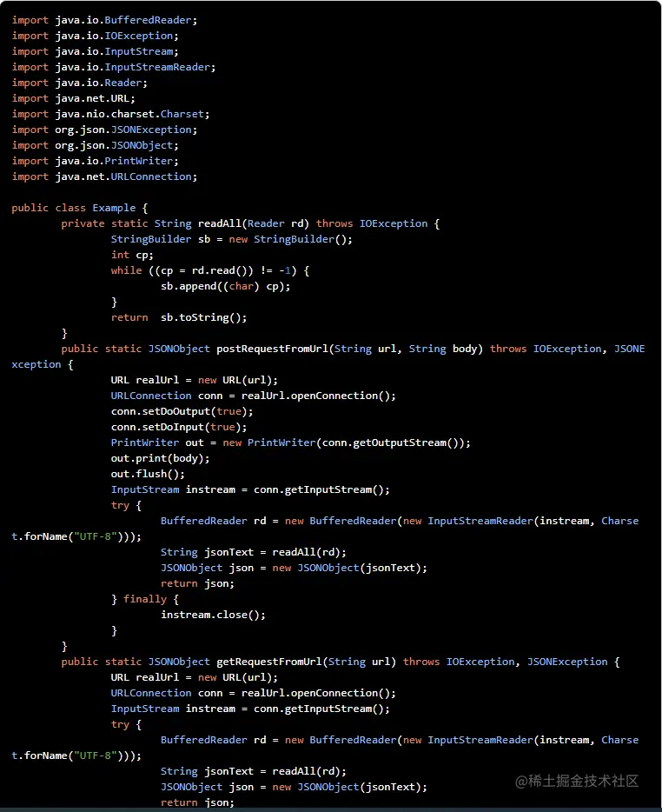Click 'import java.nio.charset.Charset;' line

point(110,114)
